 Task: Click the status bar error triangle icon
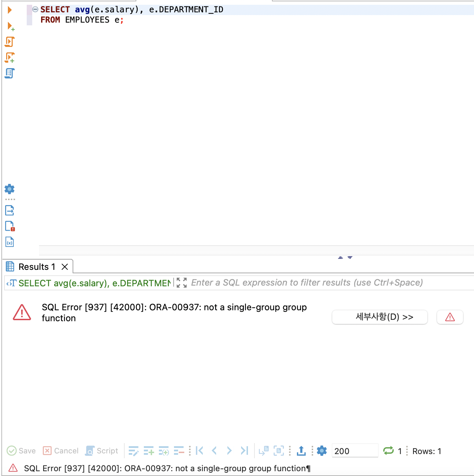click(13, 468)
